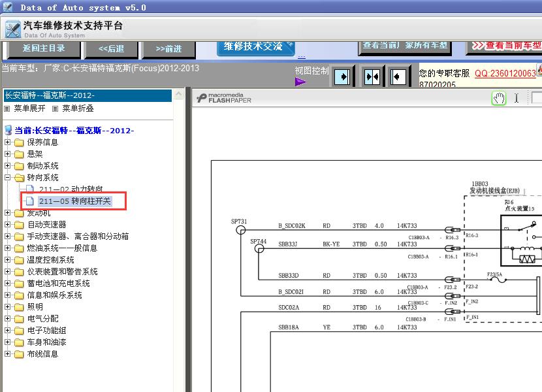Viewport: 542px width, 392px height.
Task: Click the SP744 splice node in diagram
Action: click(259, 248)
